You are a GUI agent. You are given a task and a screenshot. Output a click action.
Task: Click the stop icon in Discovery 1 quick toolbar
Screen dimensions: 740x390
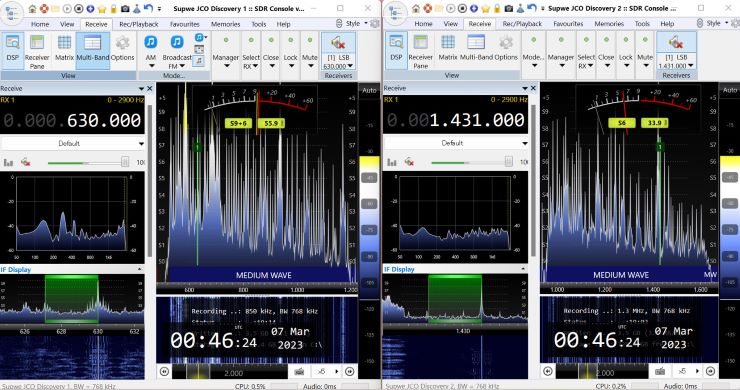click(79, 8)
